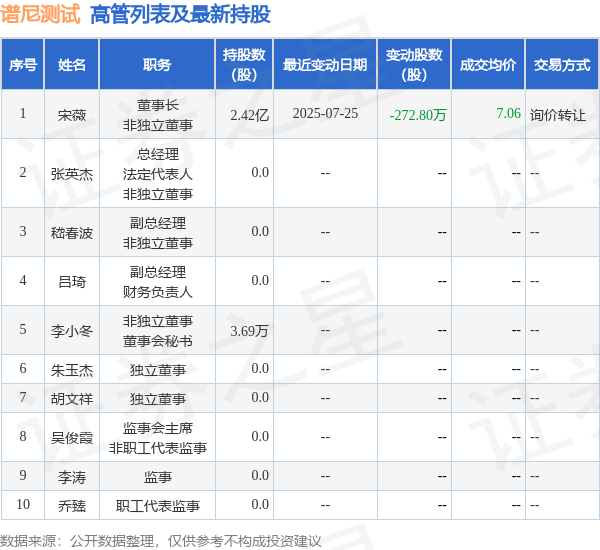The image size is (600, 550).
Task: Click the holding value 3.69万
Action: 249,331
